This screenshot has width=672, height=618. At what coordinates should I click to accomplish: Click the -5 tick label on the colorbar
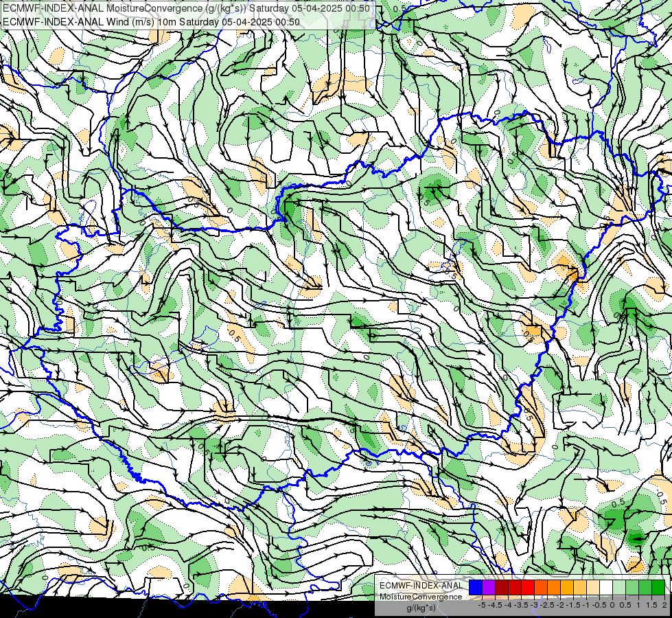482,605
